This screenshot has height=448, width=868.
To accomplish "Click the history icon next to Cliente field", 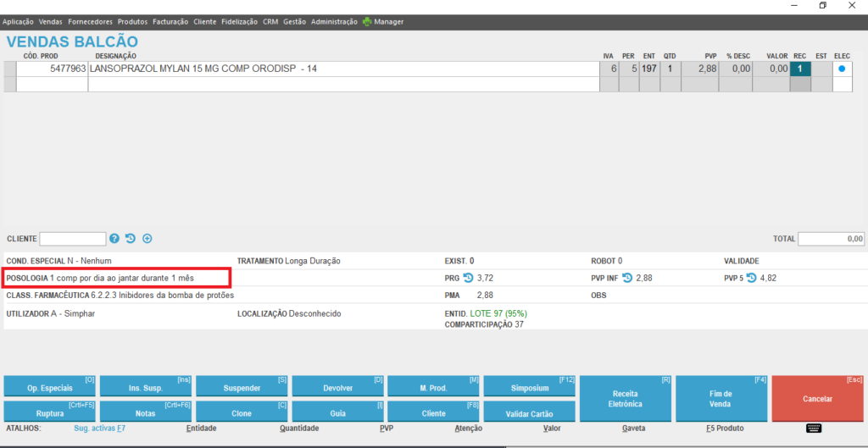I will (131, 239).
